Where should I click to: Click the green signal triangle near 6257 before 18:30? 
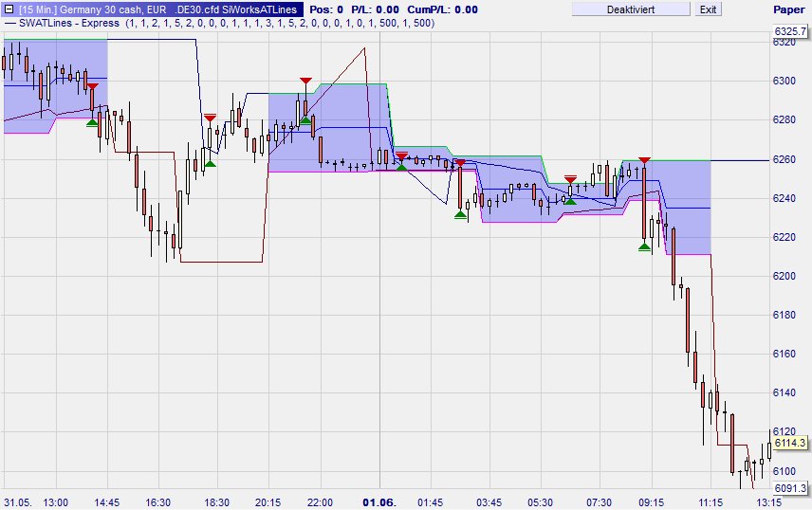coord(210,164)
